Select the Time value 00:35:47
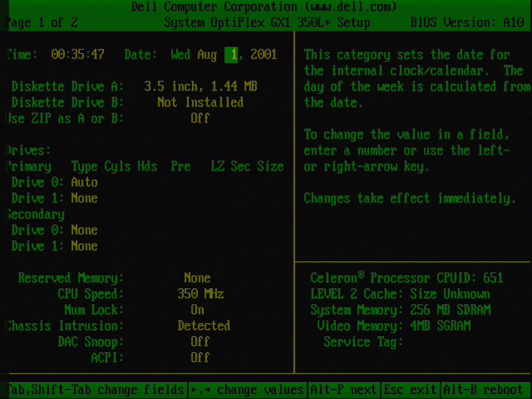Screen dimensions: 532x399 pyautogui.click(x=78, y=55)
